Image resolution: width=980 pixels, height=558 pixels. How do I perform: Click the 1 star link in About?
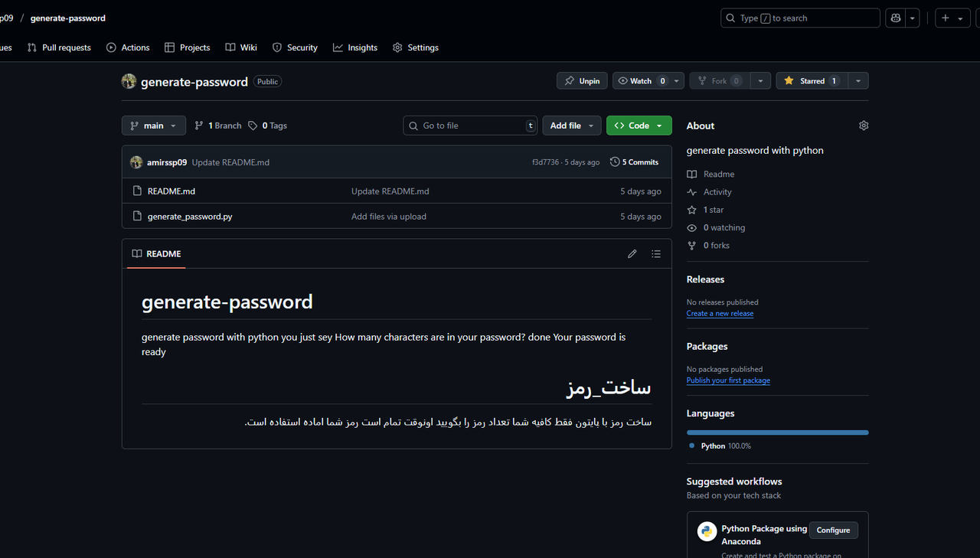pos(705,210)
